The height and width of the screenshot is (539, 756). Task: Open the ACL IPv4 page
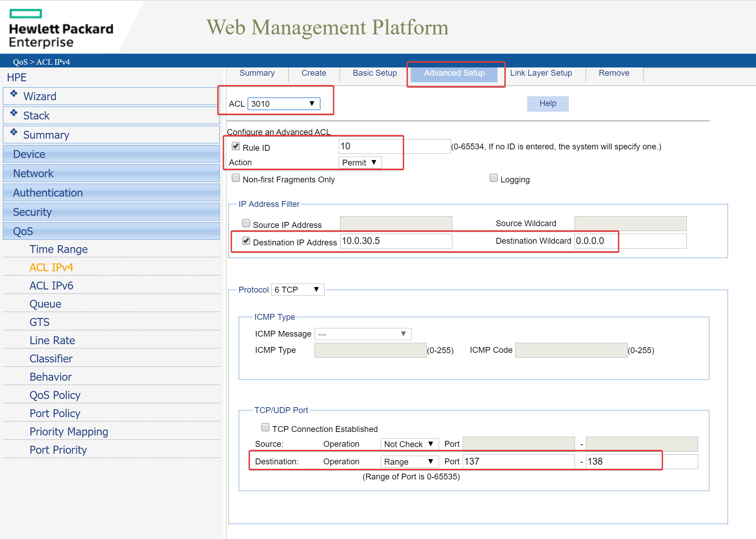51,267
